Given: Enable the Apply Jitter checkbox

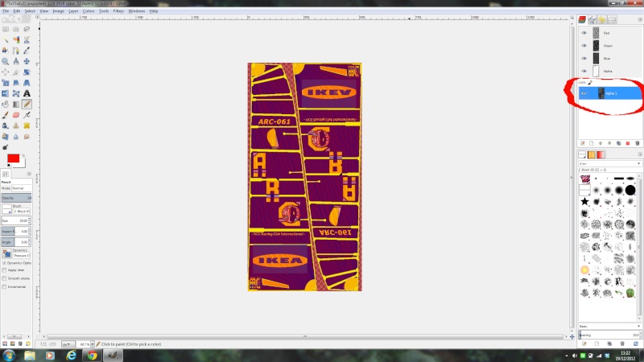Looking at the screenshot, I should pyautogui.click(x=4, y=270).
